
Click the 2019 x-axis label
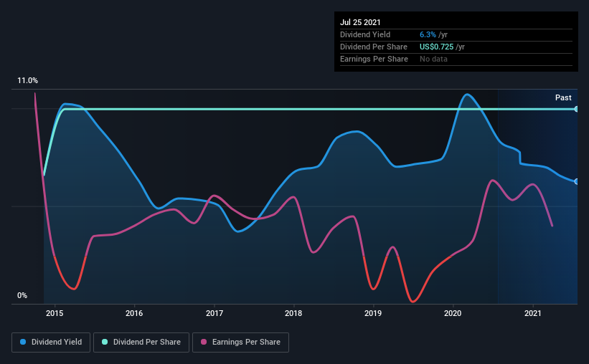coord(373,313)
